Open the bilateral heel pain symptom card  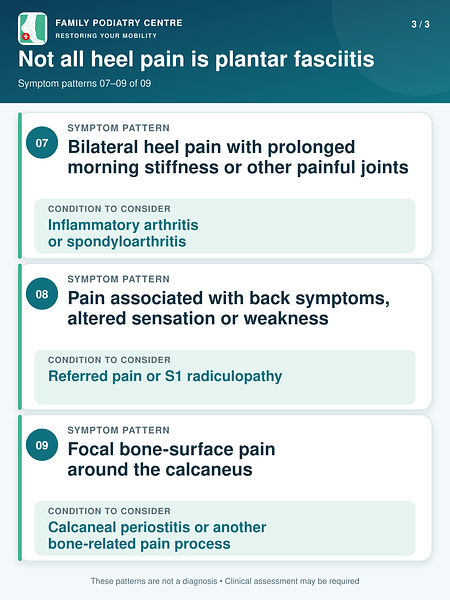point(226,185)
